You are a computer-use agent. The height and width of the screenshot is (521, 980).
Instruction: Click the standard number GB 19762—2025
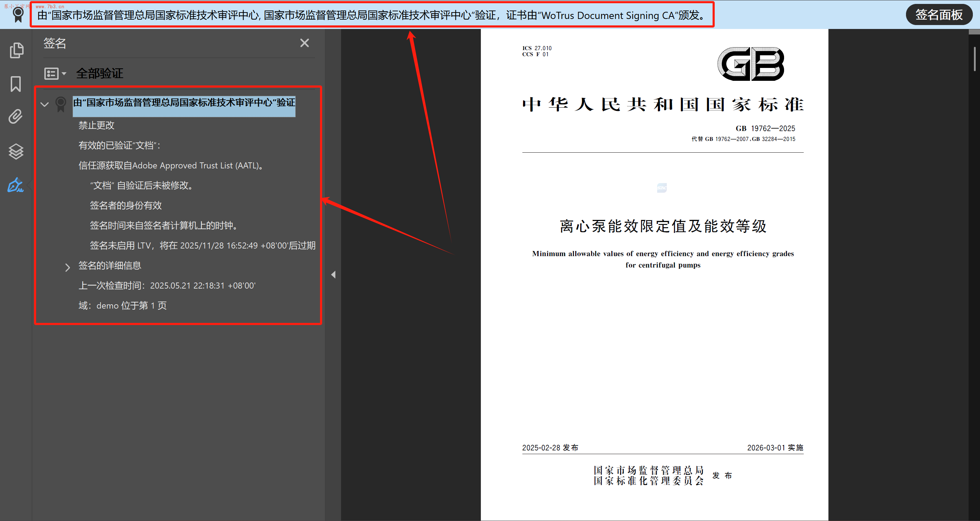[x=765, y=128]
